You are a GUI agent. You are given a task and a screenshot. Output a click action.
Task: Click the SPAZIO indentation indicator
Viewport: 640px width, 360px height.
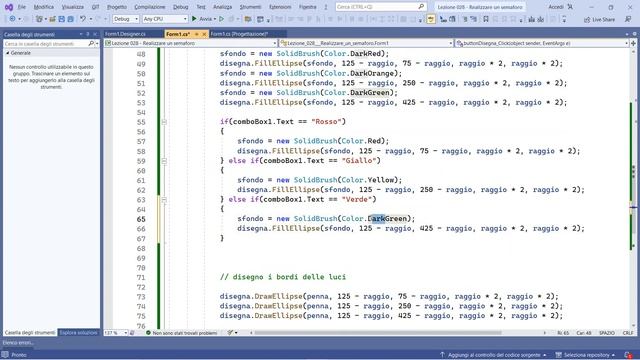607,333
